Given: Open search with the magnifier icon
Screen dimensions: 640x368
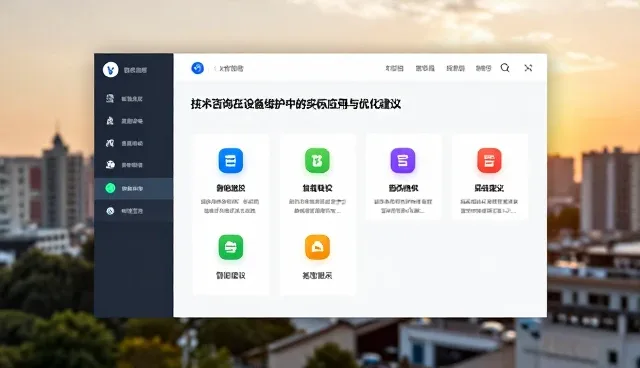Looking at the screenshot, I should (505, 68).
